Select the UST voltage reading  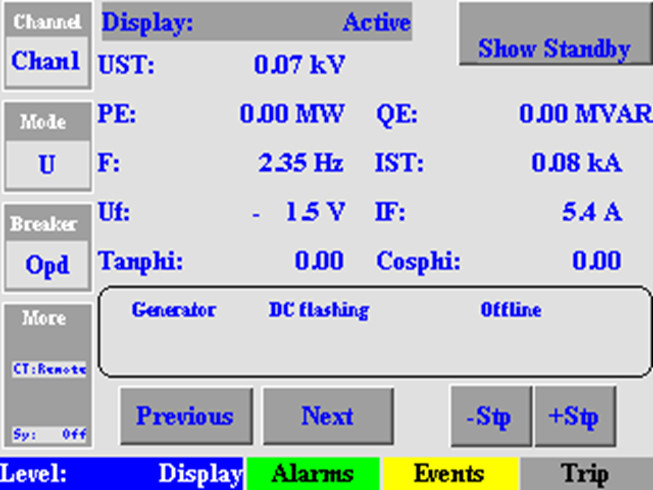(x=299, y=66)
